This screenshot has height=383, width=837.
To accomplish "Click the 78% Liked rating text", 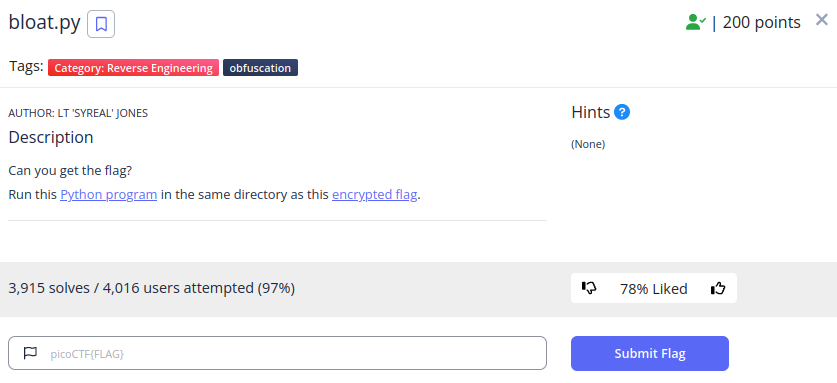I will (x=653, y=289).
